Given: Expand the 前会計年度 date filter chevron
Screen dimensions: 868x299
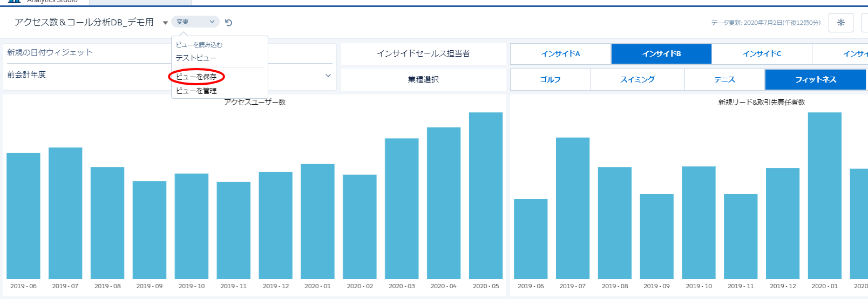Looking at the screenshot, I should click(328, 76).
